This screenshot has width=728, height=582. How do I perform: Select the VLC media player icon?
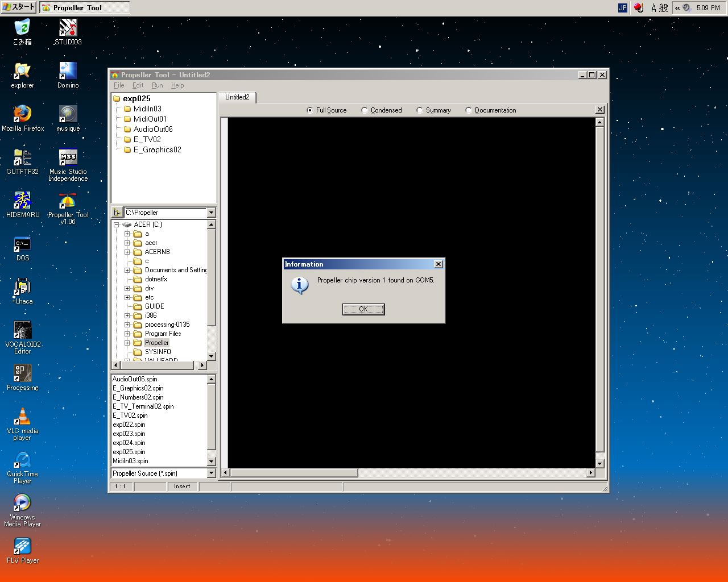coord(23,417)
